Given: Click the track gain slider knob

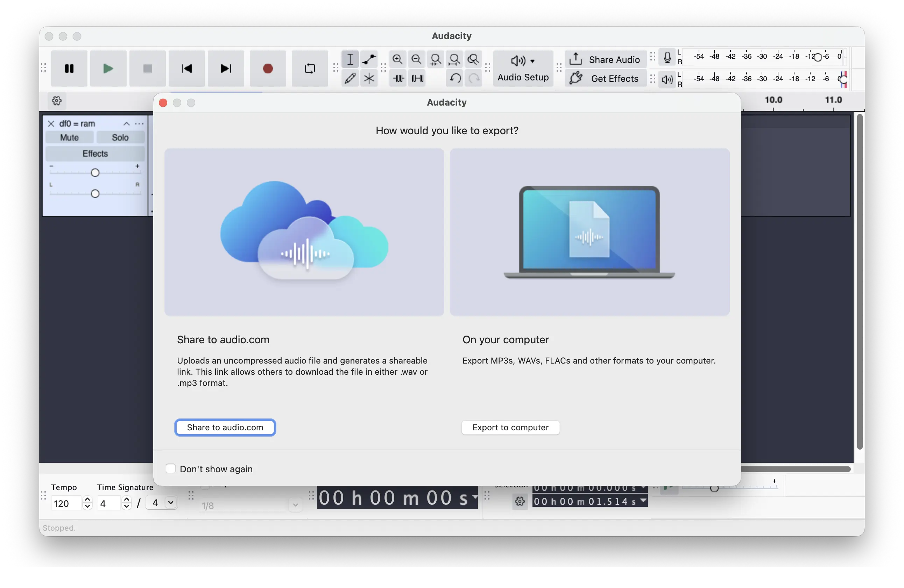Looking at the screenshot, I should pyautogui.click(x=95, y=173).
